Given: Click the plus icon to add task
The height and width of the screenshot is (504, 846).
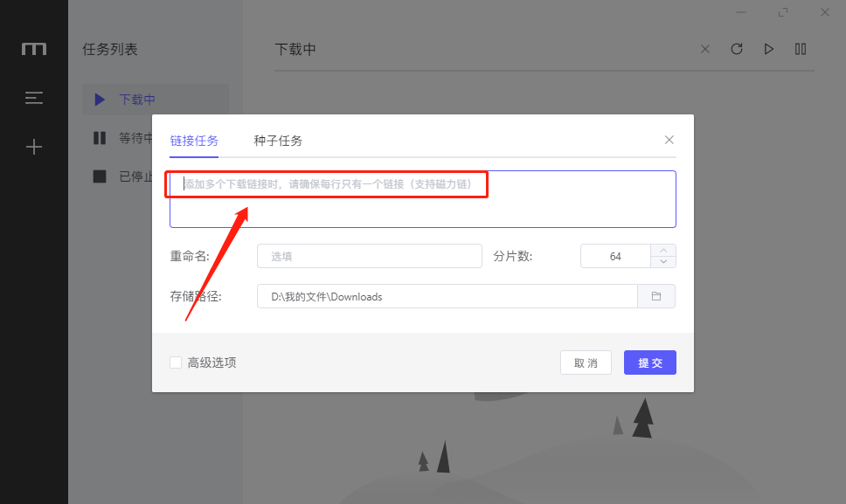Looking at the screenshot, I should 34,147.
